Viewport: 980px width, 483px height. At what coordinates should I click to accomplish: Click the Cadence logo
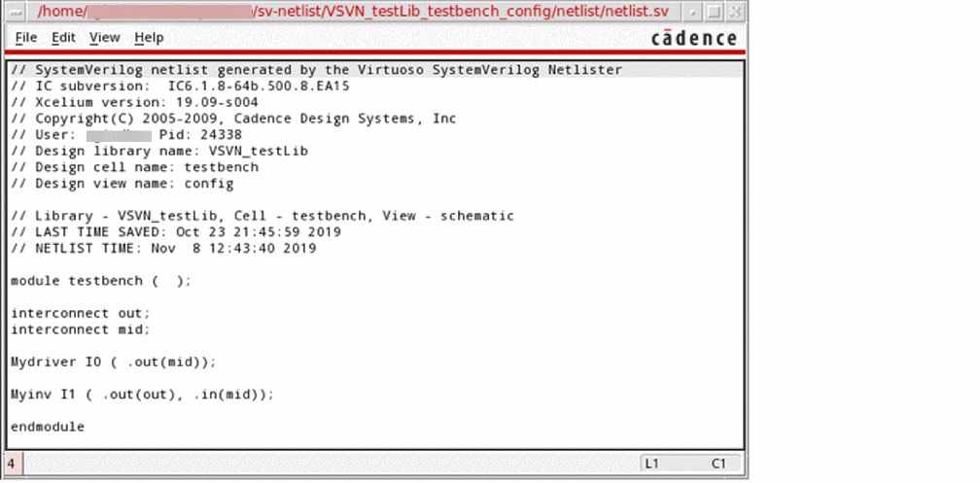[694, 38]
